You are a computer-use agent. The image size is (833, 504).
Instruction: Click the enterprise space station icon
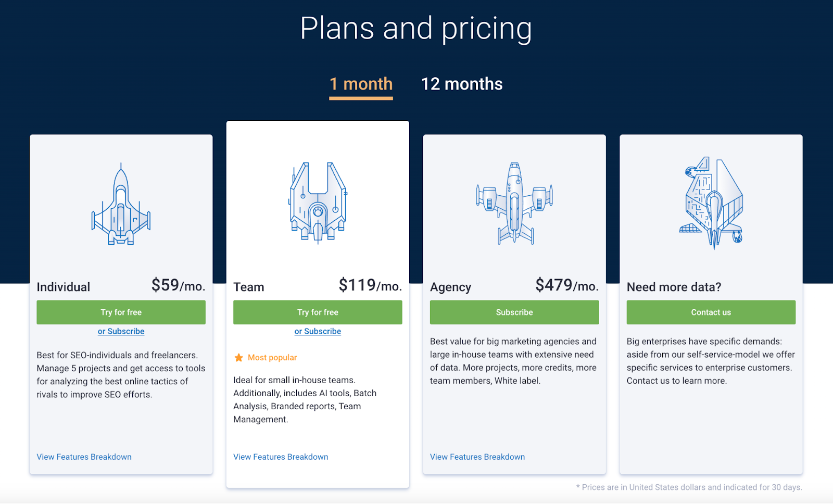tap(711, 203)
